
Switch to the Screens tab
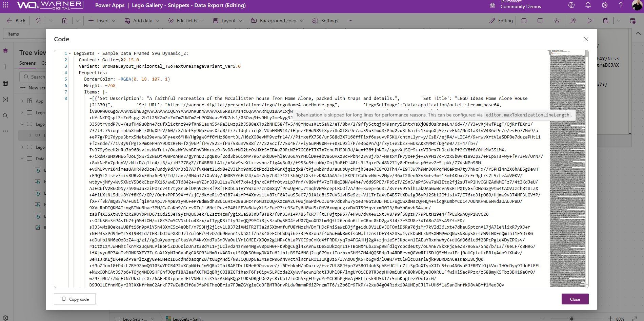[27, 63]
